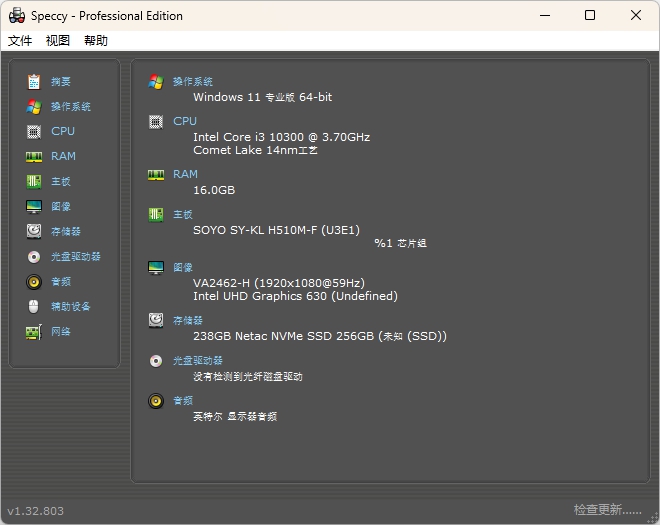Click the 光盘驱动器 disc icon in sidebar
The width and height of the screenshot is (660, 525).
(x=34, y=257)
